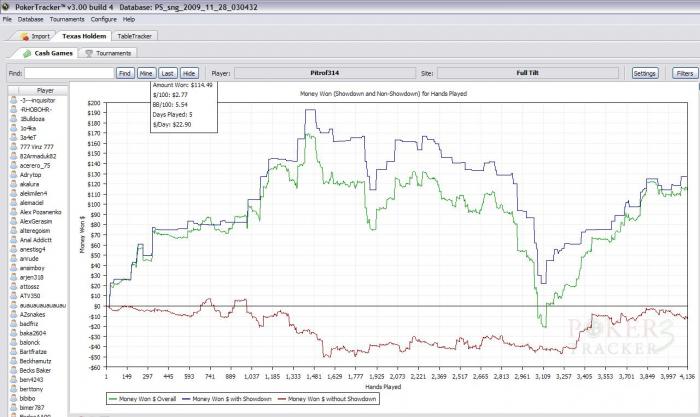Click the PokerTracker app icon in title bar
Image resolution: width=700 pixels, height=417 pixels.
pyautogui.click(x=5, y=6)
